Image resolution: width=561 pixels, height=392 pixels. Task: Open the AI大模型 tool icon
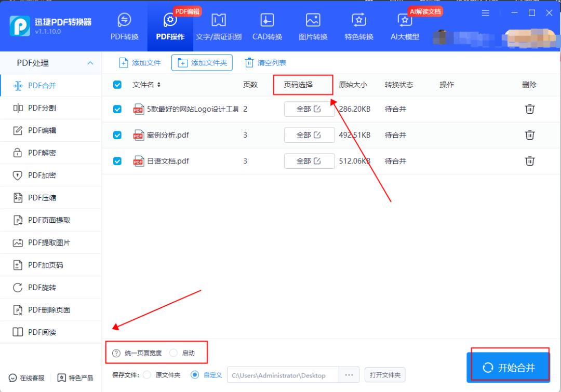point(405,21)
